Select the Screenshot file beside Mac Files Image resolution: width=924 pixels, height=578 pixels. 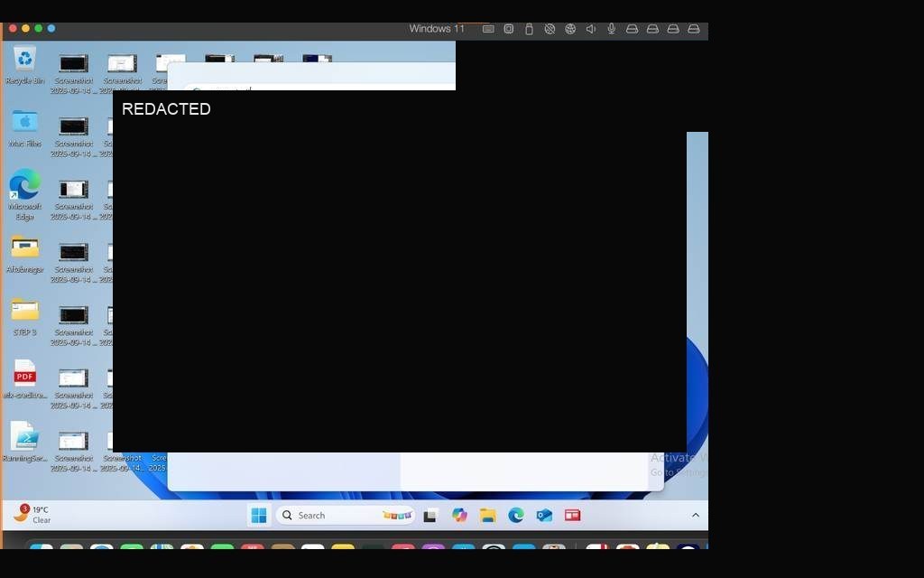(73, 137)
